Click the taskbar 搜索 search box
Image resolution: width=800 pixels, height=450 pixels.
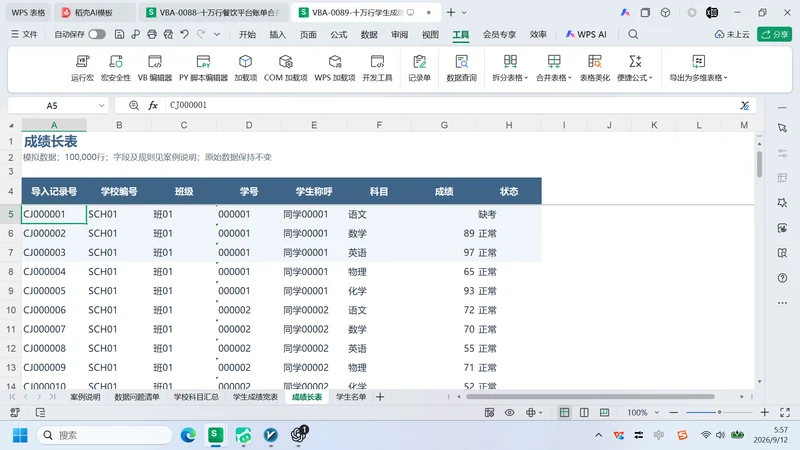(x=105, y=435)
